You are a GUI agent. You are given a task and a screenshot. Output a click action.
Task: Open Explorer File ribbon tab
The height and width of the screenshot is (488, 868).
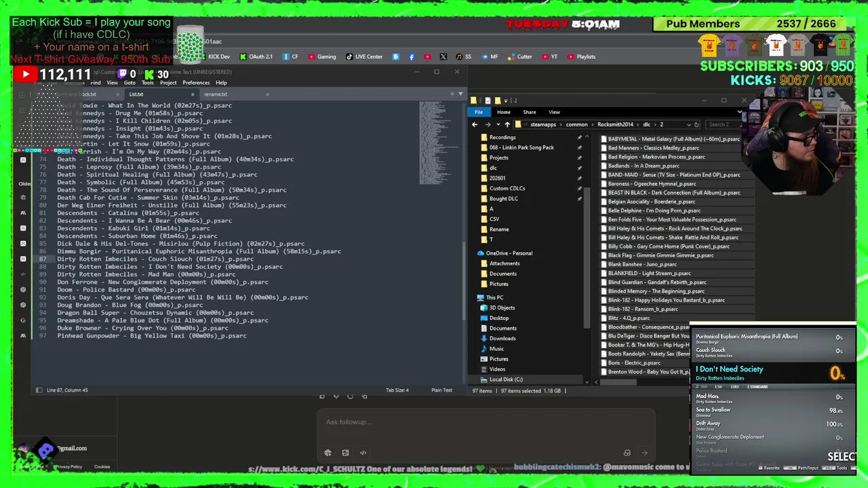pyautogui.click(x=479, y=113)
